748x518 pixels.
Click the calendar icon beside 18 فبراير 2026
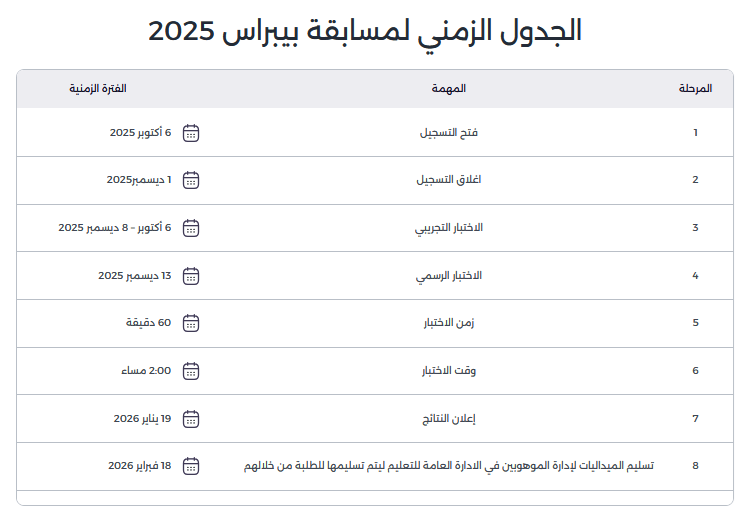(x=191, y=466)
